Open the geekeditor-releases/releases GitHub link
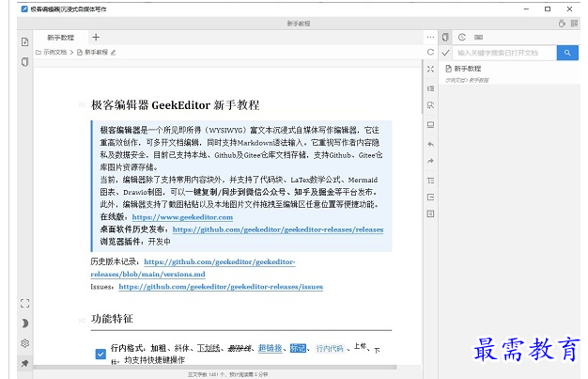Screen dimensions: 588x379 pyautogui.click(x=278, y=229)
